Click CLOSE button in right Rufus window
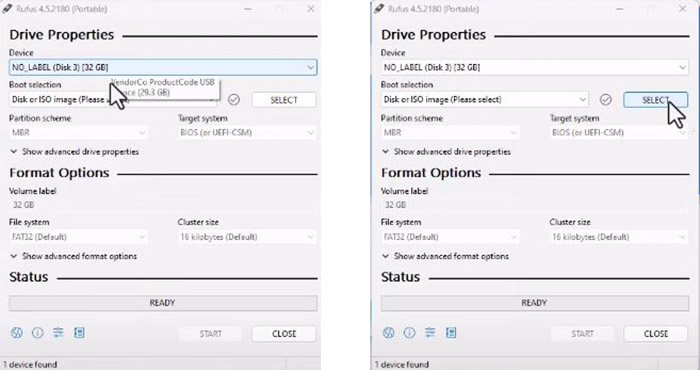This screenshot has height=370, width=700. [656, 334]
